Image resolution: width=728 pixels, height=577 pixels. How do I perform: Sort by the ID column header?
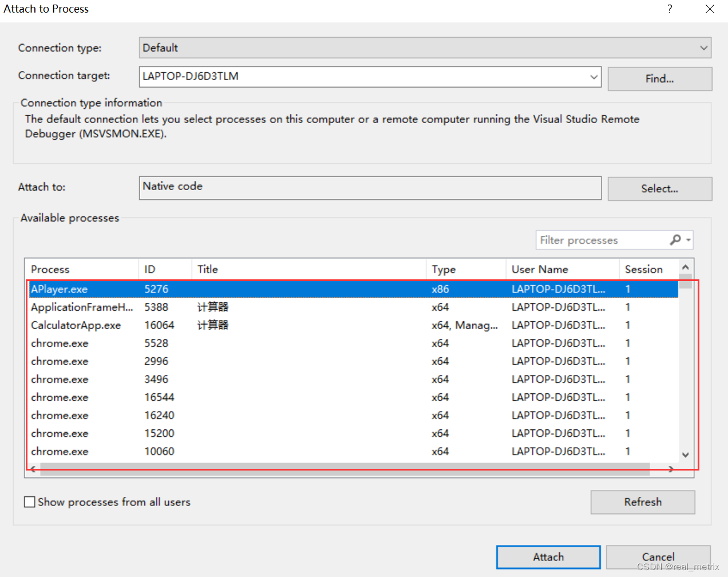click(x=165, y=270)
